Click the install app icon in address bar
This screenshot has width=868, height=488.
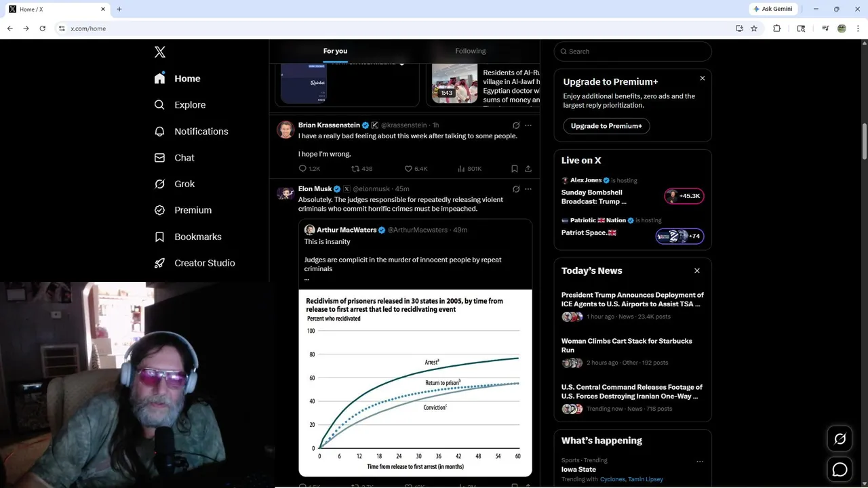[739, 28]
